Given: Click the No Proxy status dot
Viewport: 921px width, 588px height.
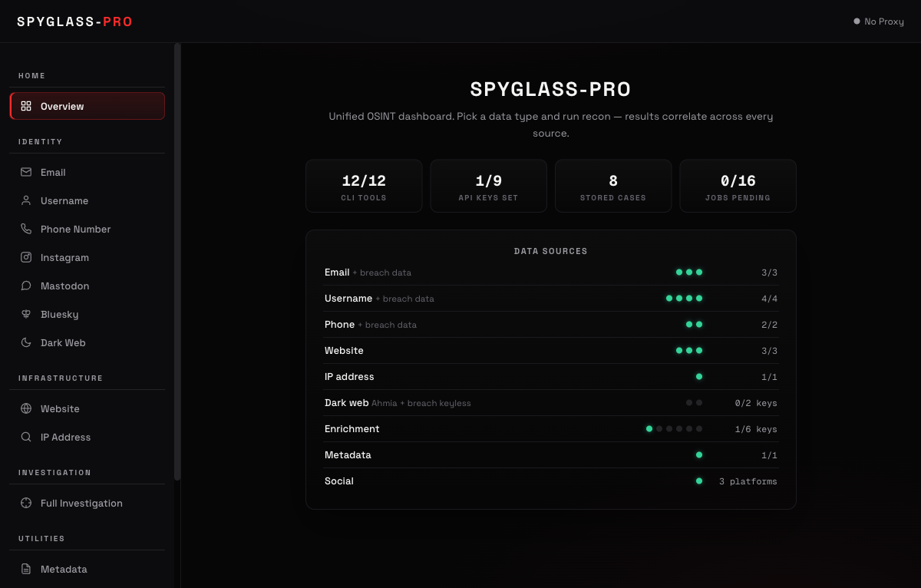Looking at the screenshot, I should click(x=857, y=21).
